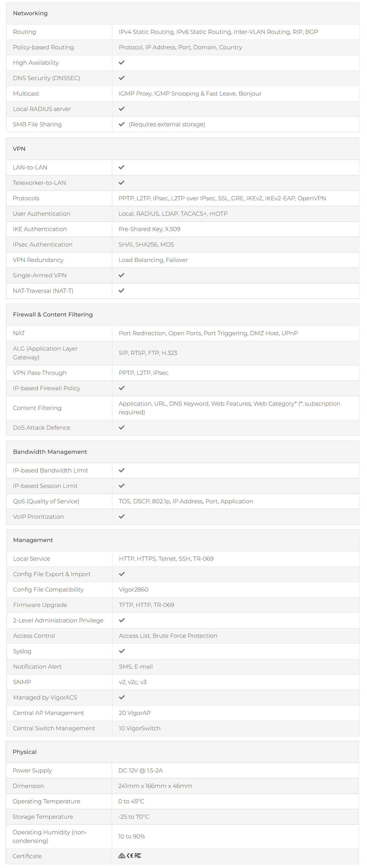Click the SMB File Sharing checkmark icon
The height and width of the screenshot is (868, 367).
(122, 124)
